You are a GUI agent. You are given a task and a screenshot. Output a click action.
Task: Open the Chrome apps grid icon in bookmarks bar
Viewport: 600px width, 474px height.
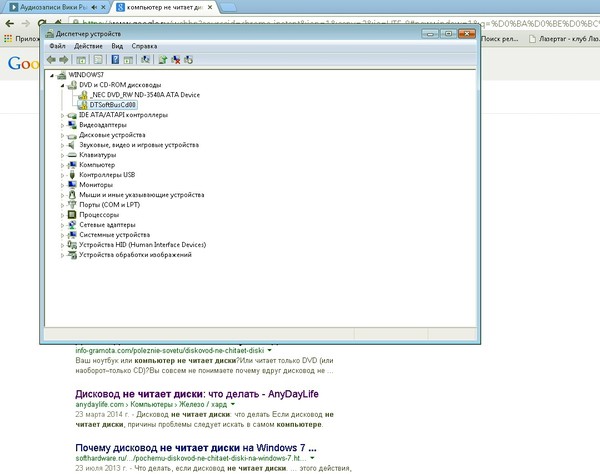(x=8, y=39)
